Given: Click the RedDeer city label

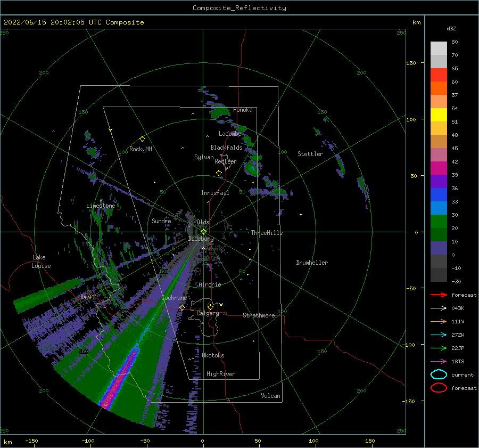Looking at the screenshot, I should click(x=226, y=161).
